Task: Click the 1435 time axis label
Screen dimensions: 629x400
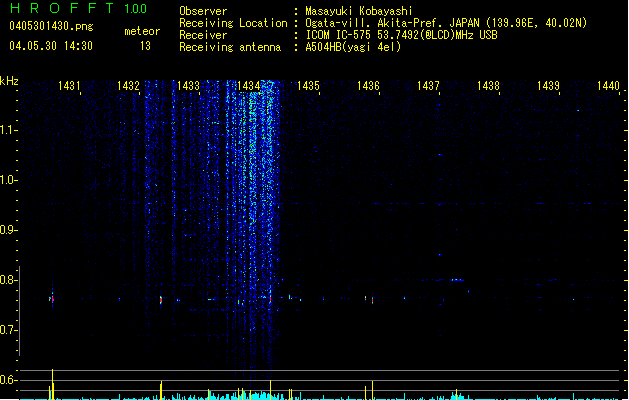Action: point(308,86)
